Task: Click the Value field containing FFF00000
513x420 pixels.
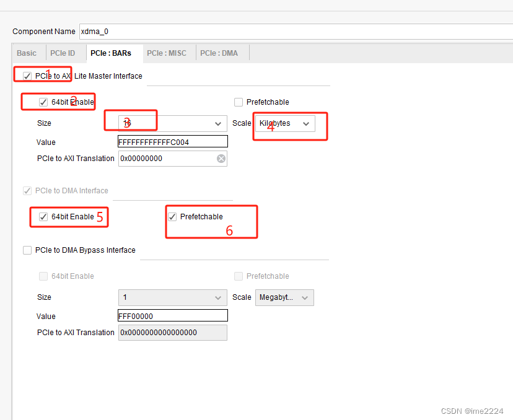Action: tap(172, 315)
